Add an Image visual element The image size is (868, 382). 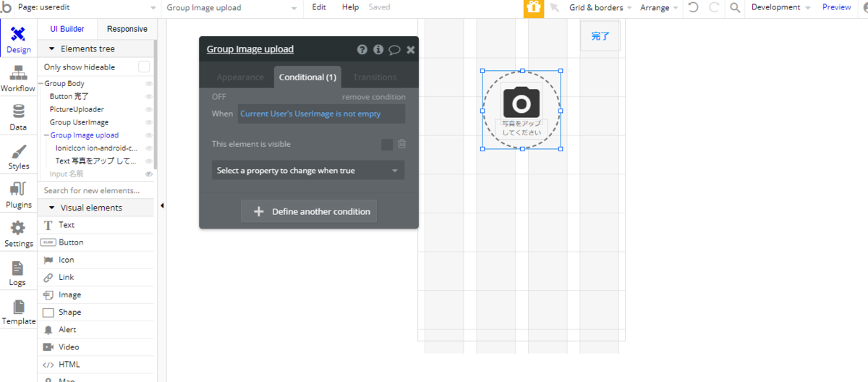(x=96, y=294)
